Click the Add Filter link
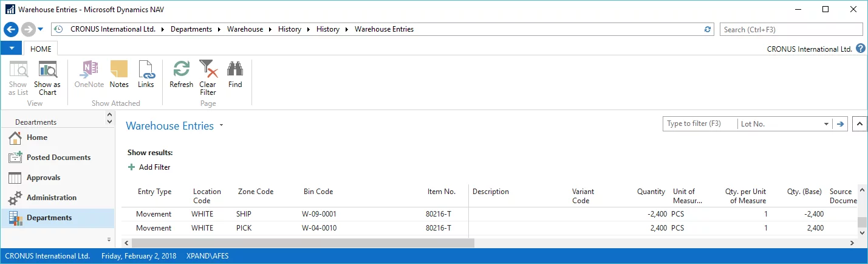The image size is (868, 264). (x=154, y=167)
